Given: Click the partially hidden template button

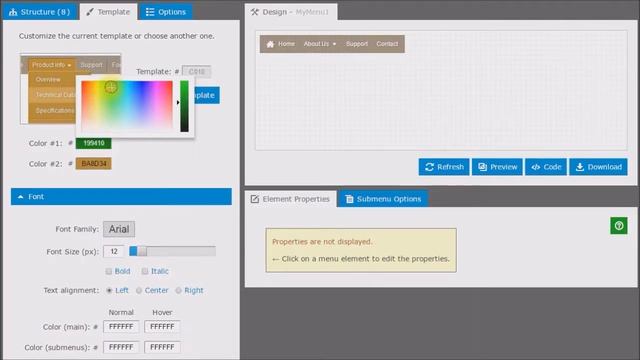Looking at the screenshot, I should [x=207, y=95].
